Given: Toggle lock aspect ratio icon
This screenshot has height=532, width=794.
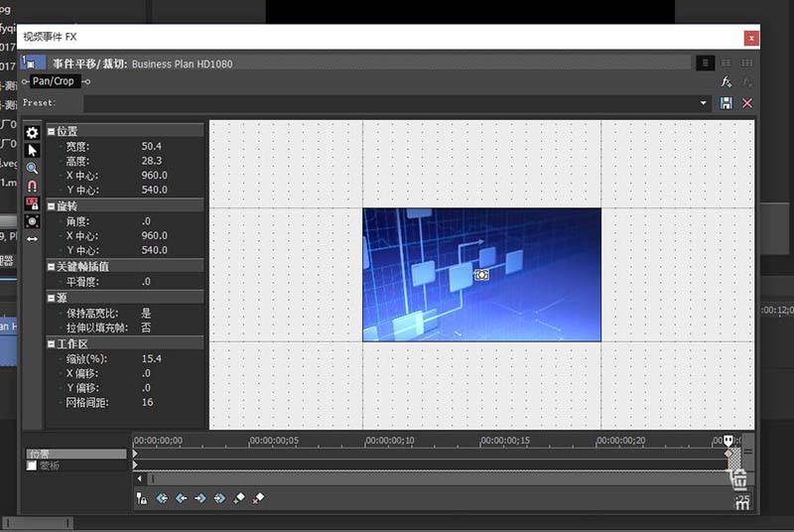Looking at the screenshot, I should click(32, 203).
